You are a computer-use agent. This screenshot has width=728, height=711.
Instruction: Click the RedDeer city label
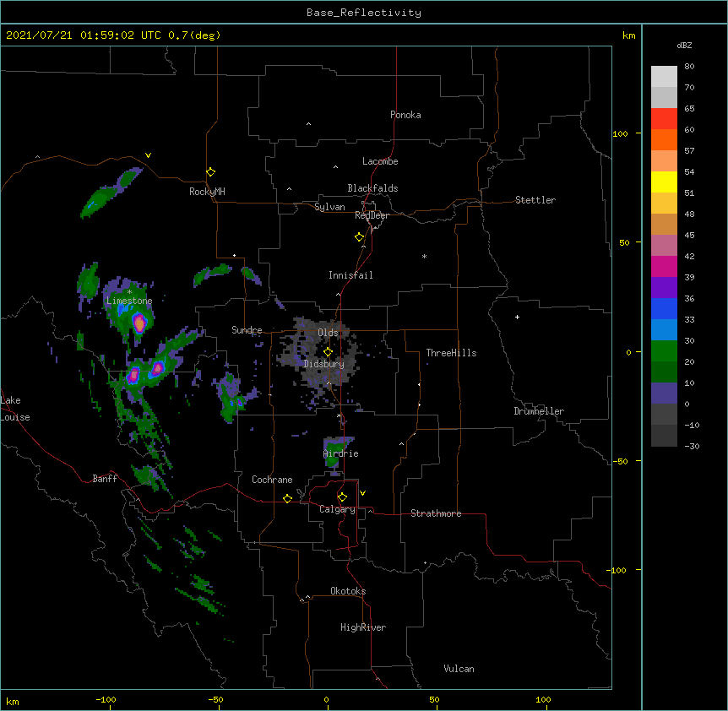[372, 215]
